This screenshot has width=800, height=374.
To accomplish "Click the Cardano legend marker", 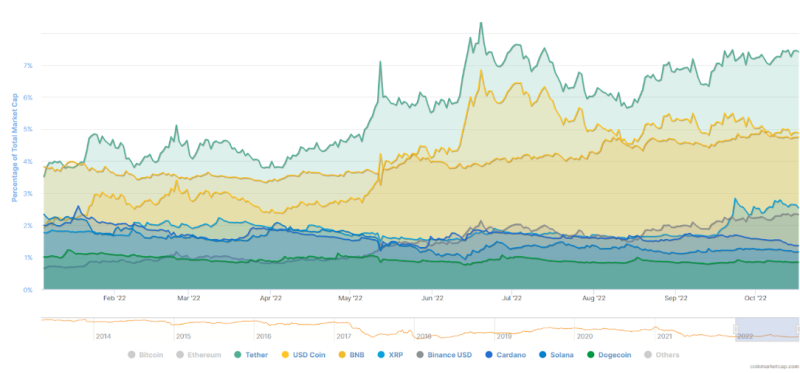I will tap(488, 355).
